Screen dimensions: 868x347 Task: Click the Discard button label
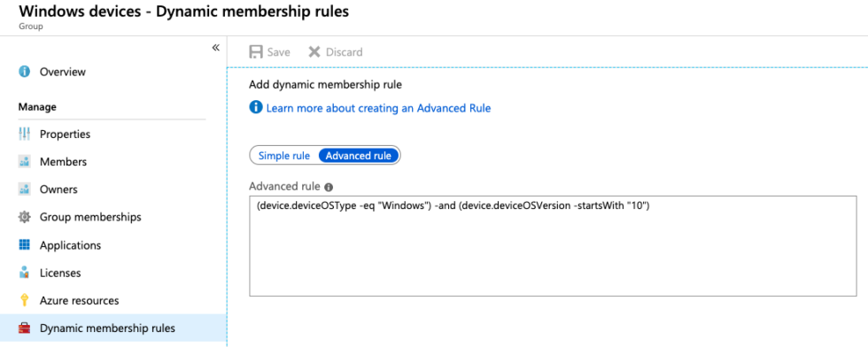click(x=345, y=52)
